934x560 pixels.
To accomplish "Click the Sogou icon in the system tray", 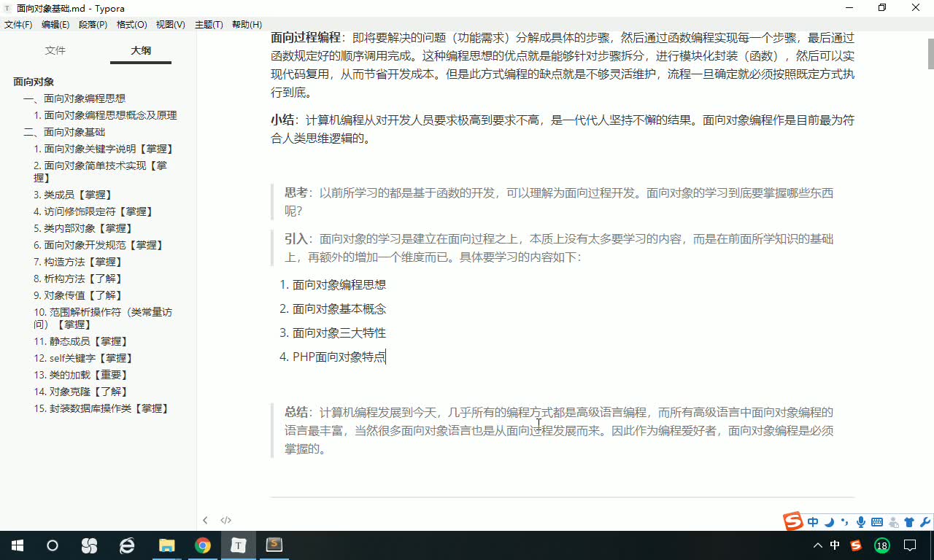I will pos(856,545).
